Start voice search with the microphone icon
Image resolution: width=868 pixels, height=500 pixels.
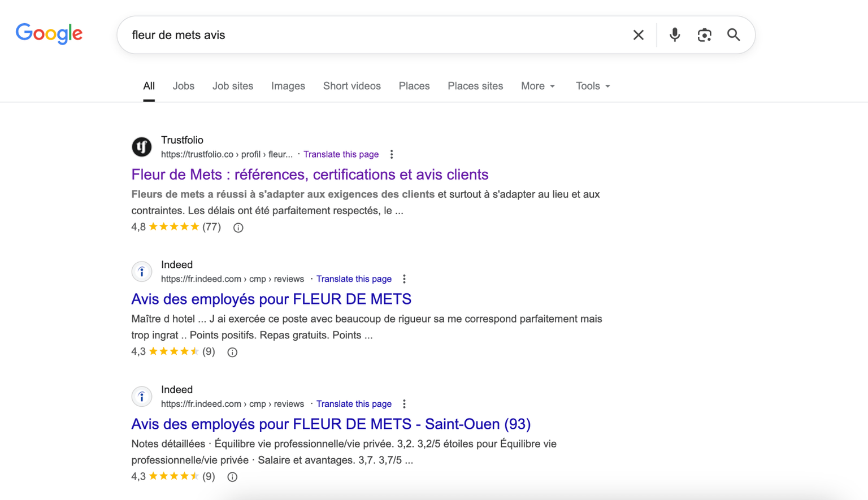click(675, 35)
